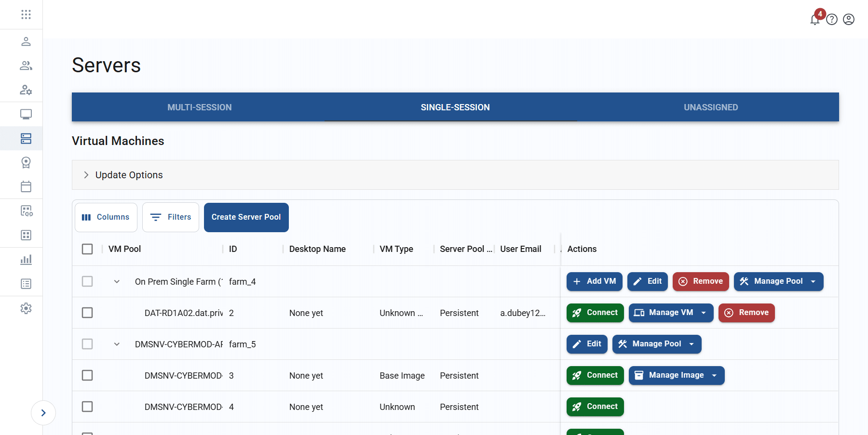Image resolution: width=868 pixels, height=435 pixels.
Task: Open Manage VM dropdown for DAT-RD1A02
Action: pos(671,313)
